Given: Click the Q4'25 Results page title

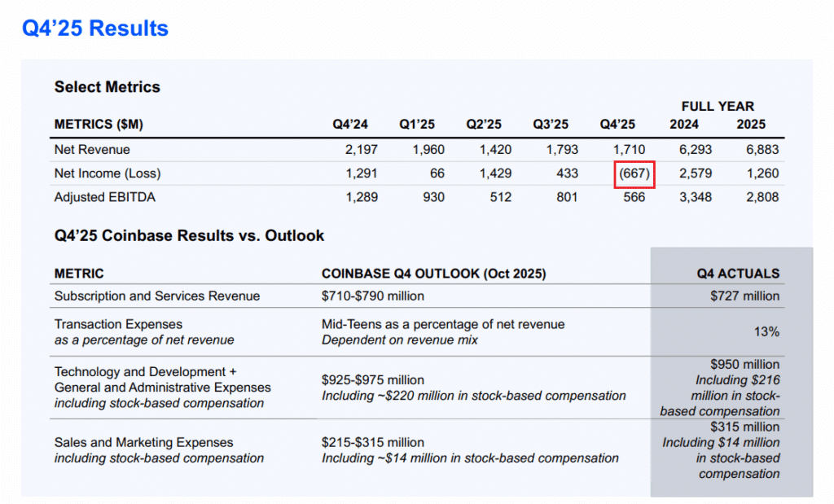Looking at the screenshot, I should [x=94, y=28].
